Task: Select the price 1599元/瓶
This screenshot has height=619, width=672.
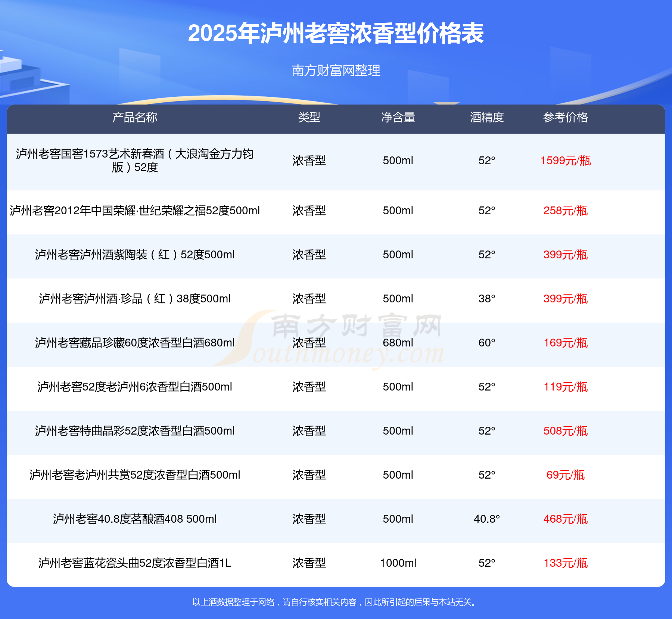Action: point(566,161)
